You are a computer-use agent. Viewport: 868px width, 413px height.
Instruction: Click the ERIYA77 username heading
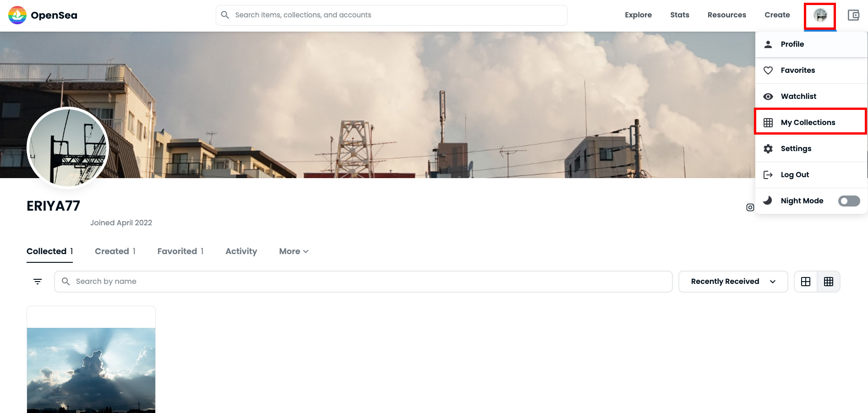pyautogui.click(x=53, y=206)
